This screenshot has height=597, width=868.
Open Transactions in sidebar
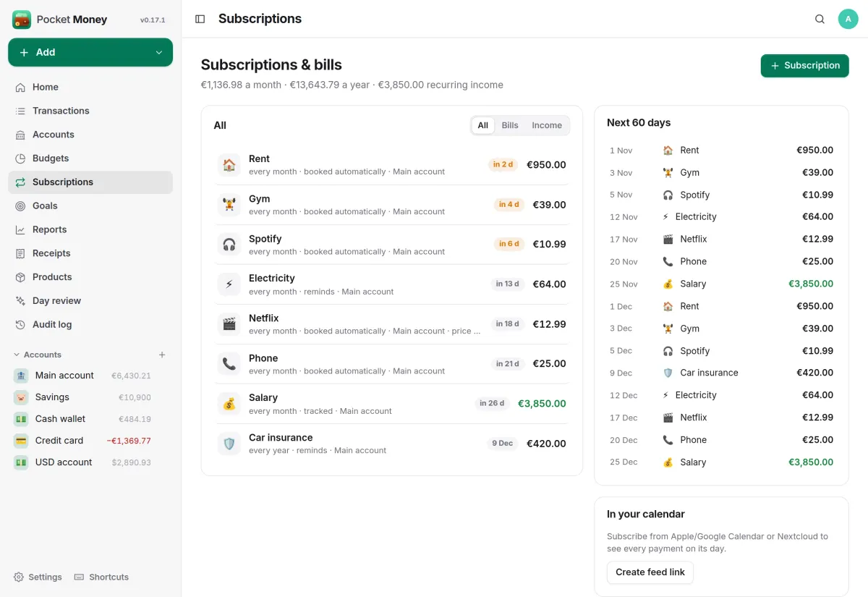[x=90, y=111]
